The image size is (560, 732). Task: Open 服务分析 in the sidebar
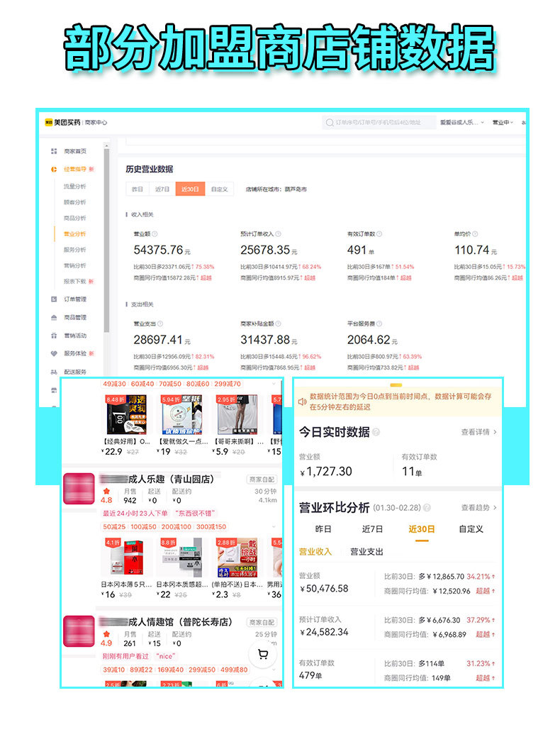[75, 250]
